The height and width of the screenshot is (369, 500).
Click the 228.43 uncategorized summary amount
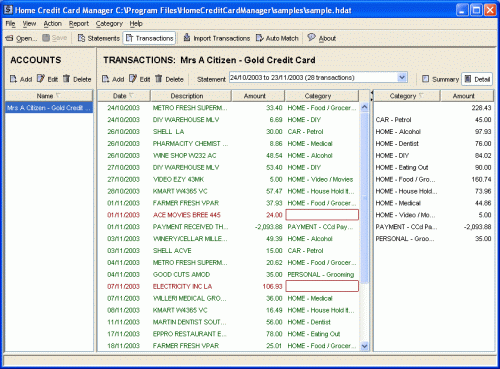[x=481, y=108]
